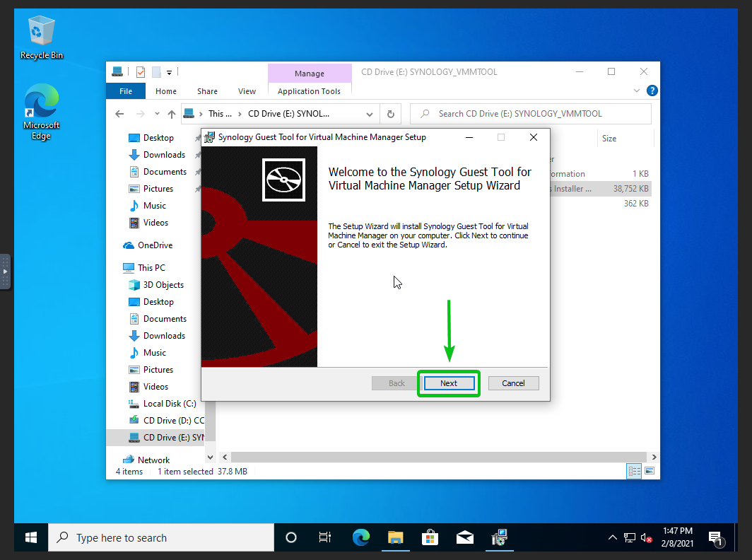Screen dimensions: 752x560
Task: Open the File menu tab
Action: [x=125, y=91]
